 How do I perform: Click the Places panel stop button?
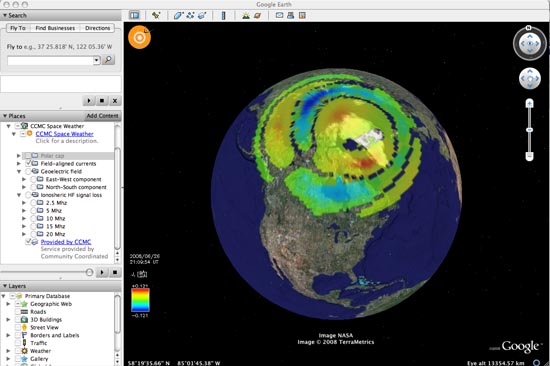click(115, 272)
